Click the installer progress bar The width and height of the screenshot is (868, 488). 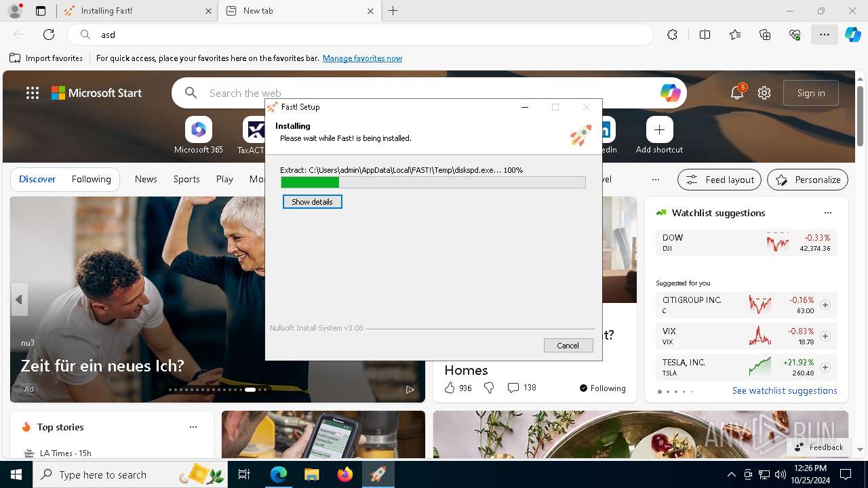(x=433, y=182)
